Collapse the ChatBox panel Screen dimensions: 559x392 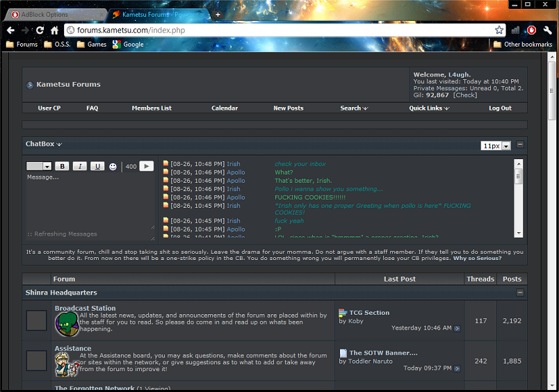(x=520, y=145)
